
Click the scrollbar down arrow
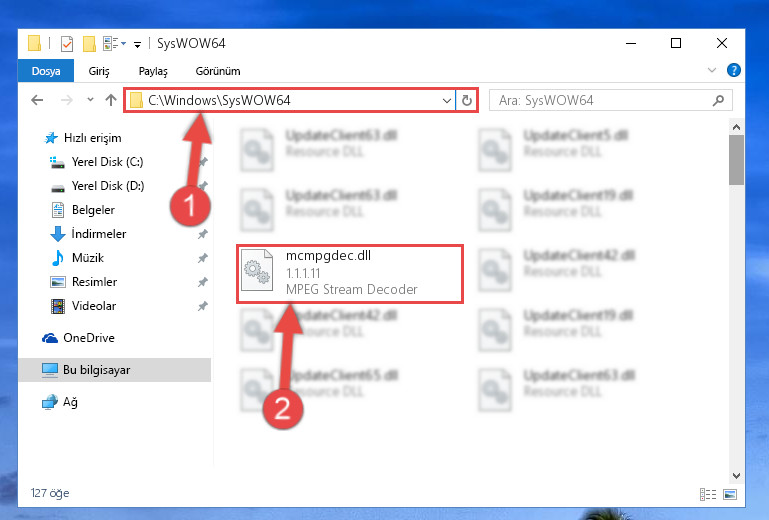click(736, 475)
